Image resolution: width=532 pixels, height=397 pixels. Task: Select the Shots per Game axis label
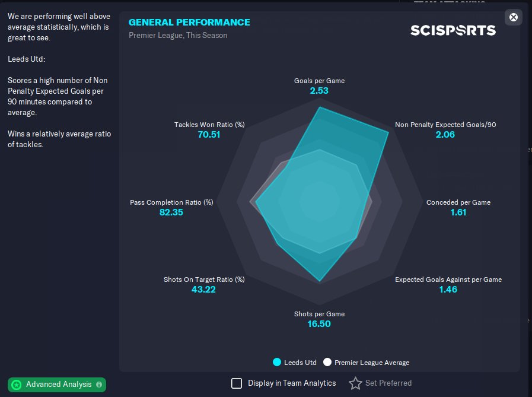pos(319,314)
